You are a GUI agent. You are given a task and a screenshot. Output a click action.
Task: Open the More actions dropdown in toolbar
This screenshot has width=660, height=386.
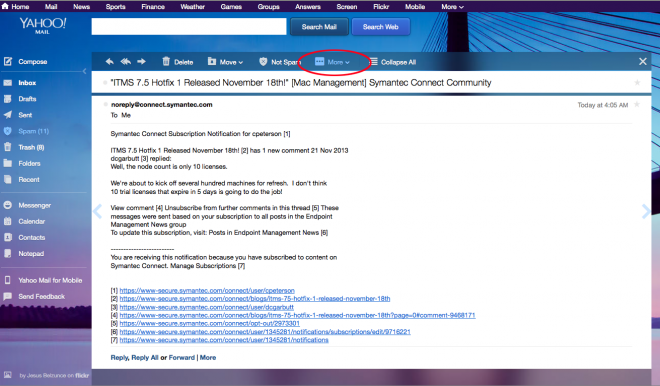tap(332, 62)
